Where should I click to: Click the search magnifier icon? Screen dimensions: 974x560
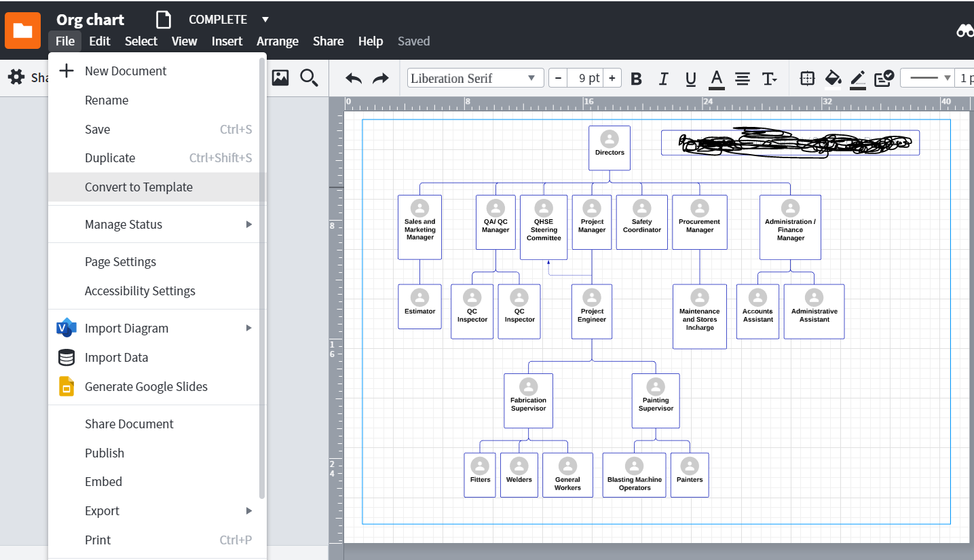309,77
